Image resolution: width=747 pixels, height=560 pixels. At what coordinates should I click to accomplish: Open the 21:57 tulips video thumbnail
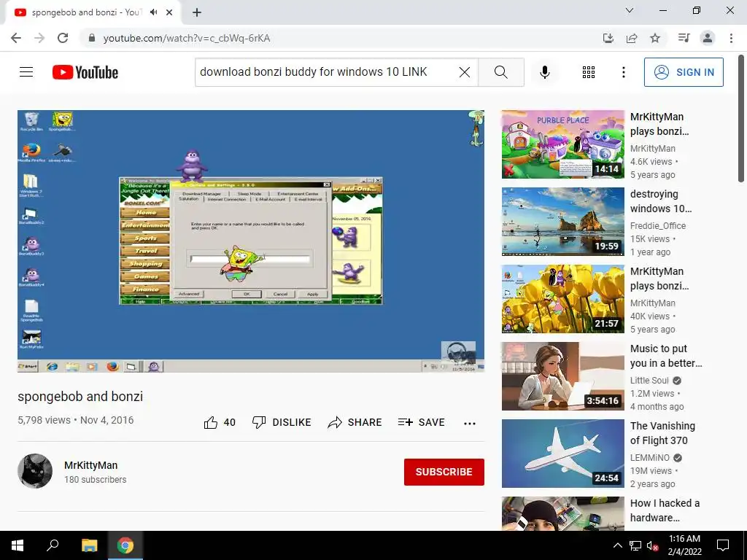[x=562, y=299]
